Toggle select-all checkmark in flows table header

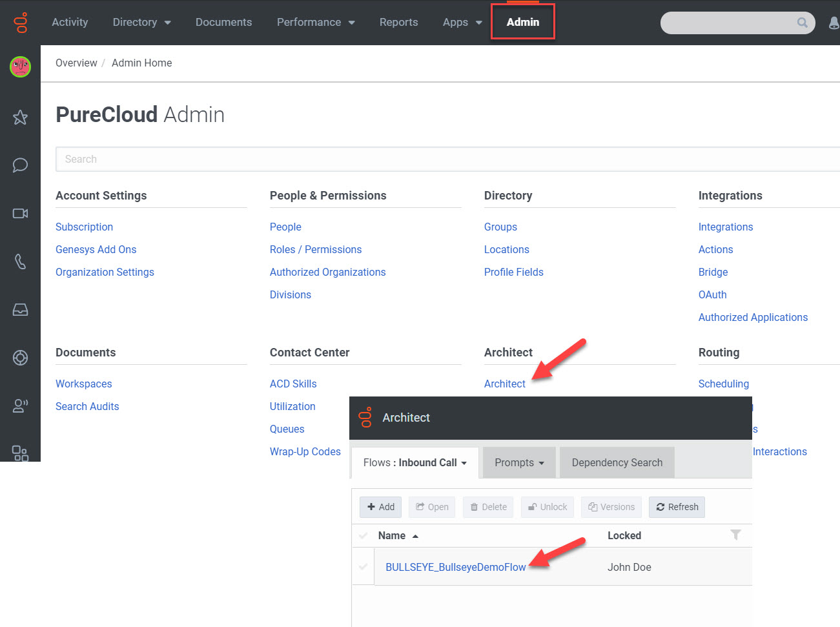coord(363,535)
